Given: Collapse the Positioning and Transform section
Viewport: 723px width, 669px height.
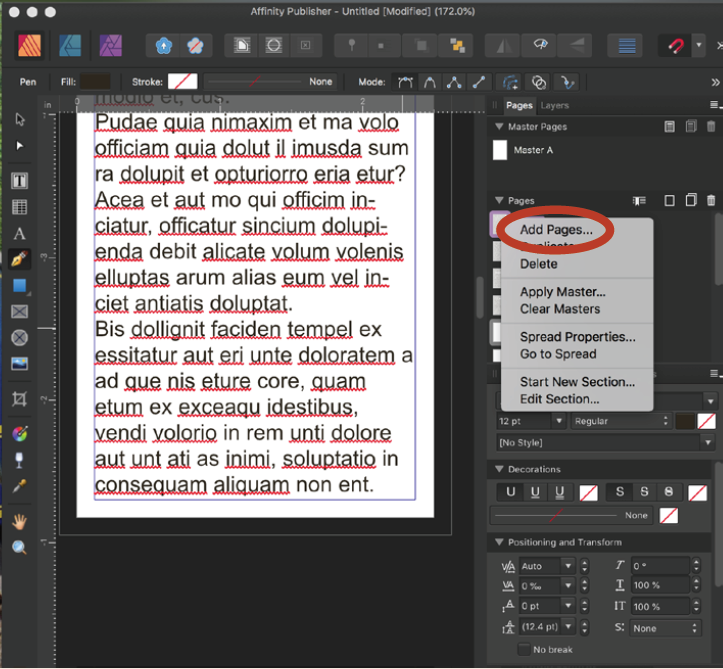Looking at the screenshot, I should [499, 542].
